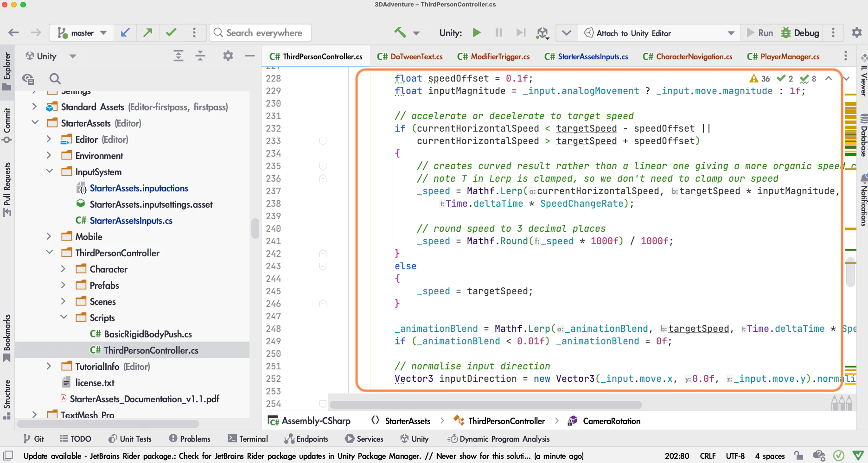Open more actions next to Debug
The image size is (868, 463).
pos(833,33)
